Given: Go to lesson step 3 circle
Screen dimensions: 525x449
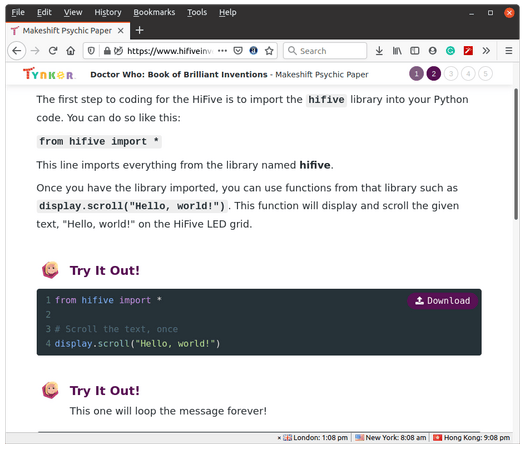Looking at the screenshot, I should click(451, 74).
